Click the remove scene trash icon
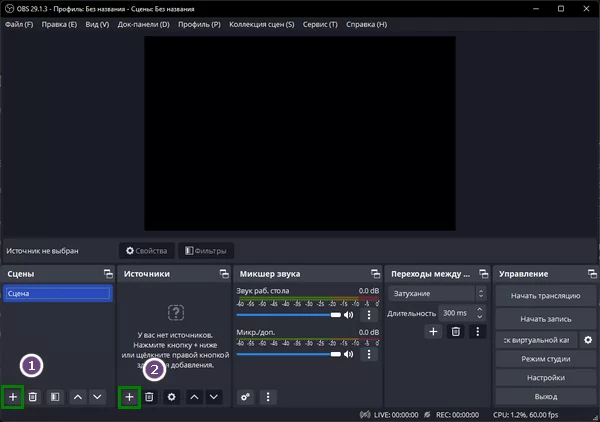Image resolution: width=600 pixels, height=422 pixels. tap(33, 397)
